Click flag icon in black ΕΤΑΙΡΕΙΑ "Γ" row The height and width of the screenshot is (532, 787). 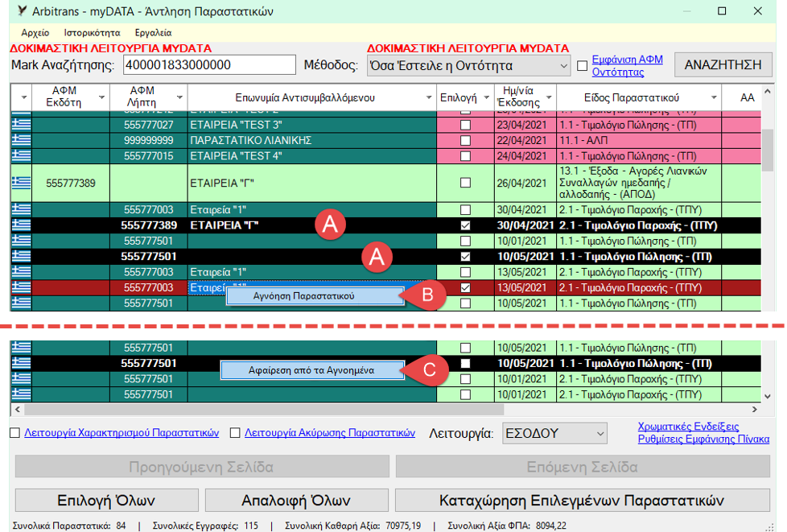point(21,225)
